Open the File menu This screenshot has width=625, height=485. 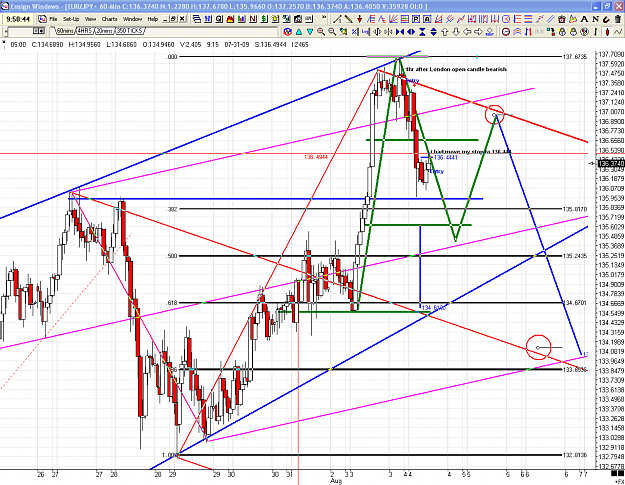(53, 19)
